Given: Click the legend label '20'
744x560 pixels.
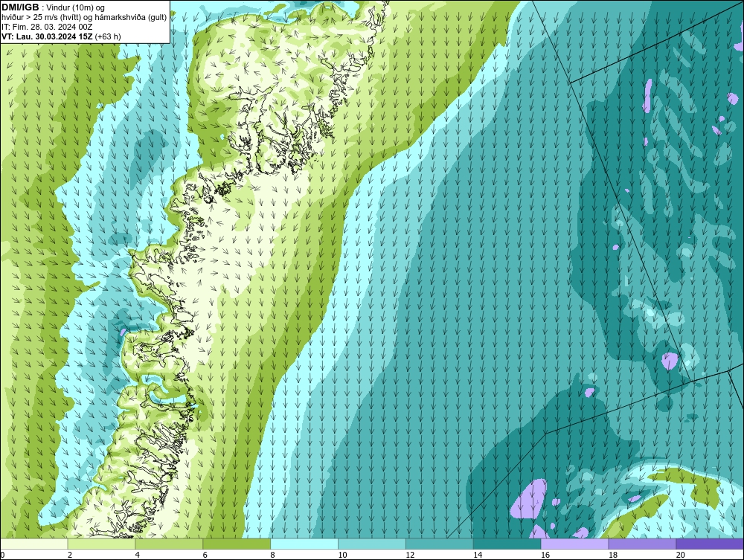Looking at the screenshot, I should (681, 555).
